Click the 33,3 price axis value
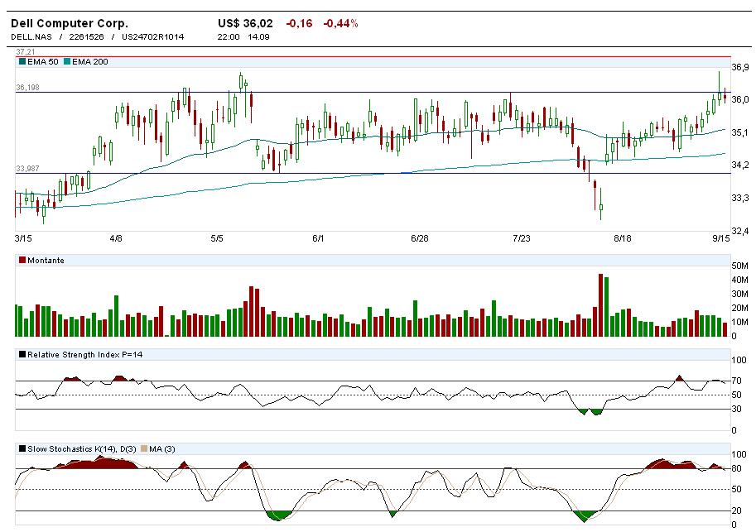This screenshot has width=756, height=532. click(x=740, y=198)
